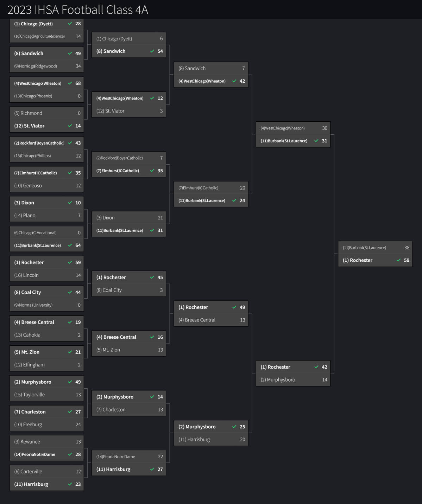Select the (16) Lincoln team entry
Viewport: 422px width, 504px height.
pos(26,275)
